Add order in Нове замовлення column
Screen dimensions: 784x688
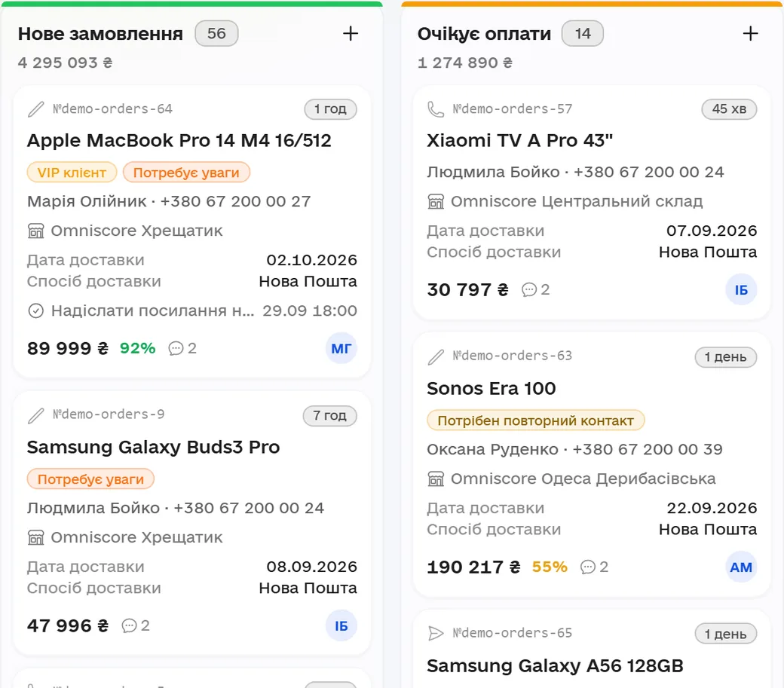point(351,33)
